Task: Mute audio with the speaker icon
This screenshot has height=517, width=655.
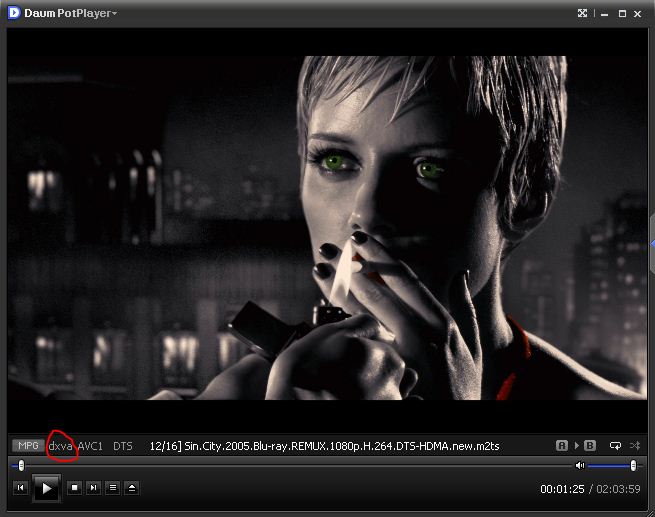Action: 580,465
